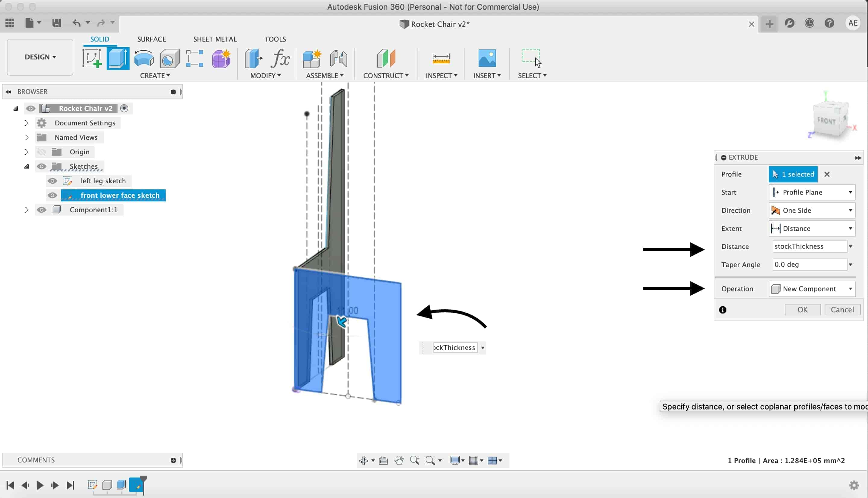Select the window selection tool icon

532,58
